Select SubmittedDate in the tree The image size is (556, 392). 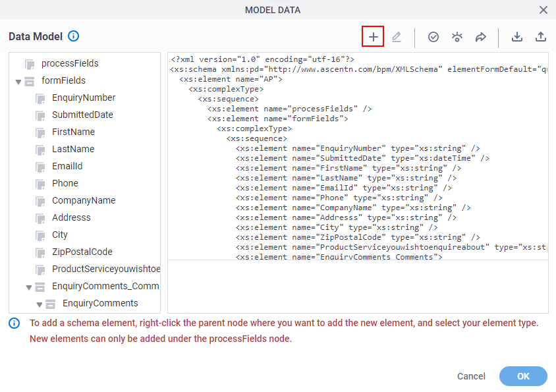point(82,115)
